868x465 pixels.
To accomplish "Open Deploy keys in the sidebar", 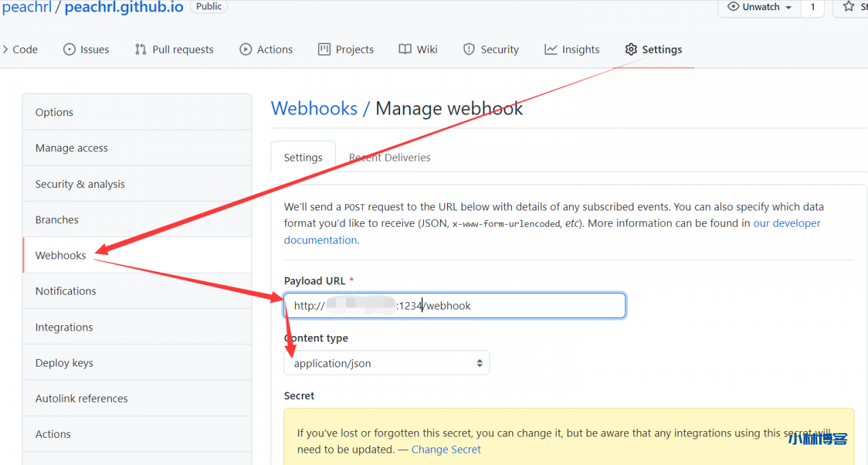I will pos(64,362).
